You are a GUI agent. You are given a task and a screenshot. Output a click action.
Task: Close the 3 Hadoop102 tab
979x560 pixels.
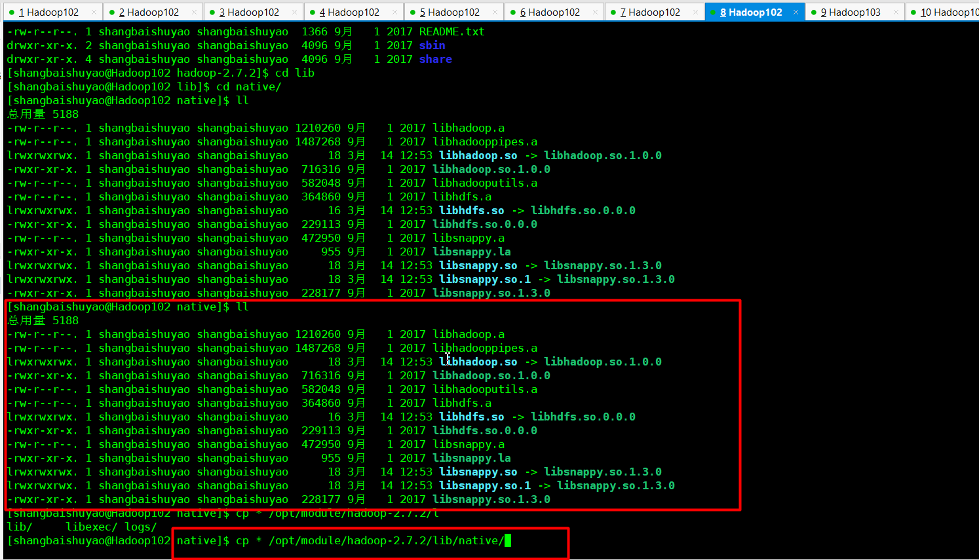click(294, 12)
